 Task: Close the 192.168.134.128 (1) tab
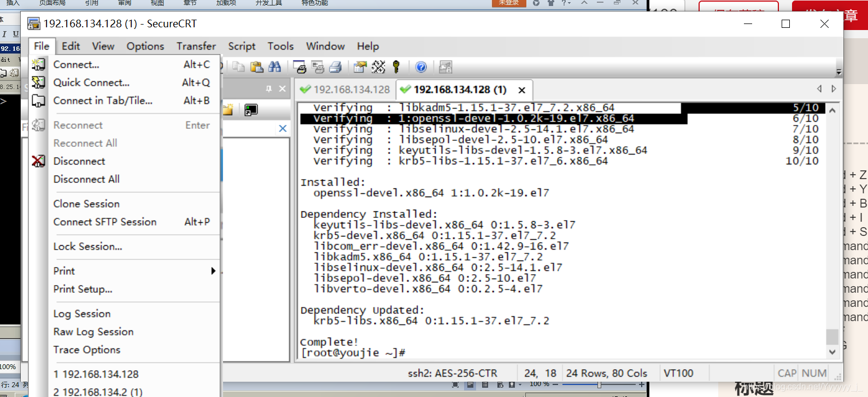pyautogui.click(x=522, y=90)
